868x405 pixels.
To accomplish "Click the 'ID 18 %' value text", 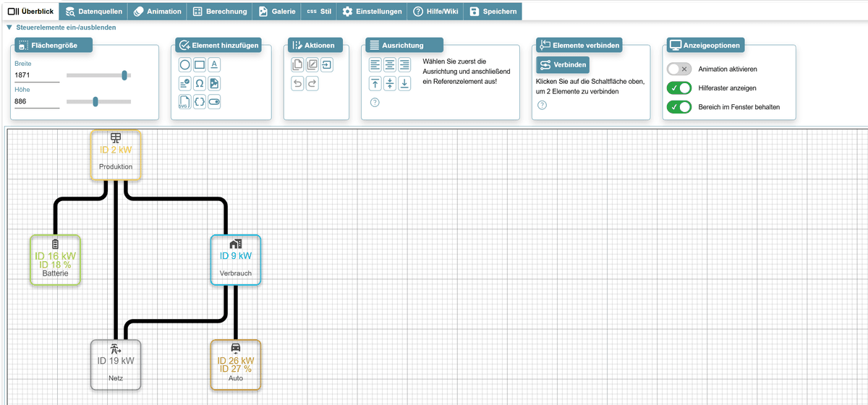I will point(55,265).
